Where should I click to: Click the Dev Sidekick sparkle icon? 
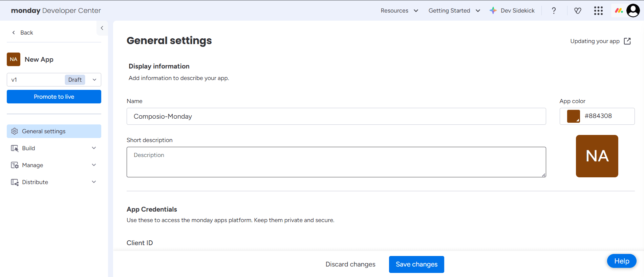pyautogui.click(x=493, y=11)
